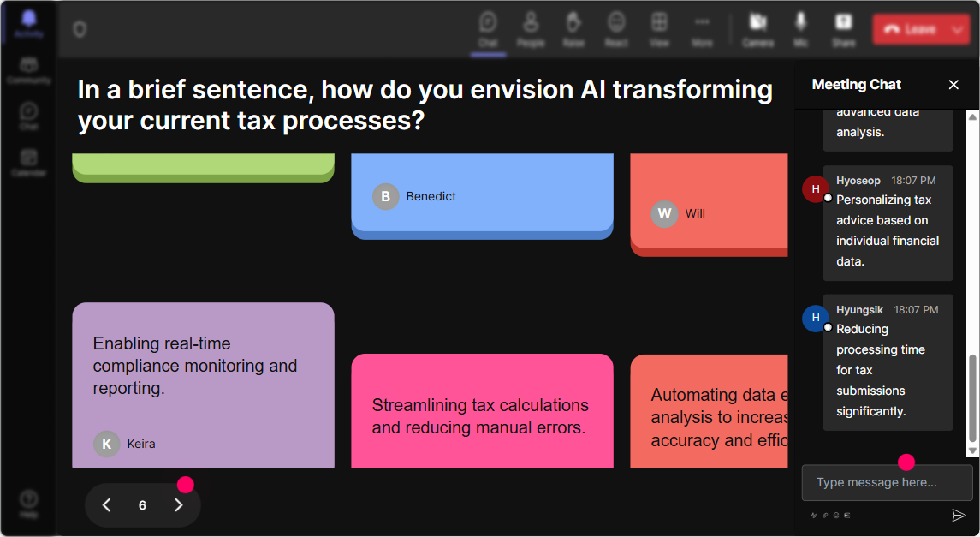This screenshot has height=537, width=980.
Task: Click the down arrow of the chat scrollbar
Action: [x=972, y=450]
